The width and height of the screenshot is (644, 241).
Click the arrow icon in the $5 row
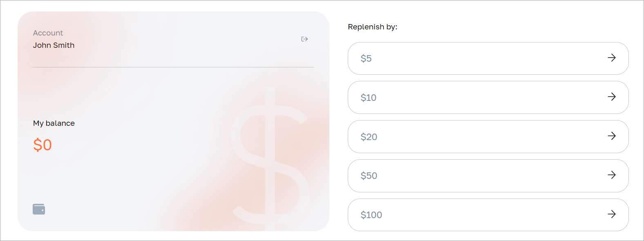pos(612,58)
